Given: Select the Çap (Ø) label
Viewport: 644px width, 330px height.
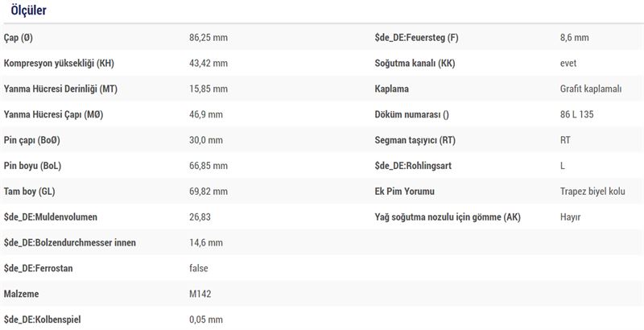Looking at the screenshot, I should pos(18,38).
